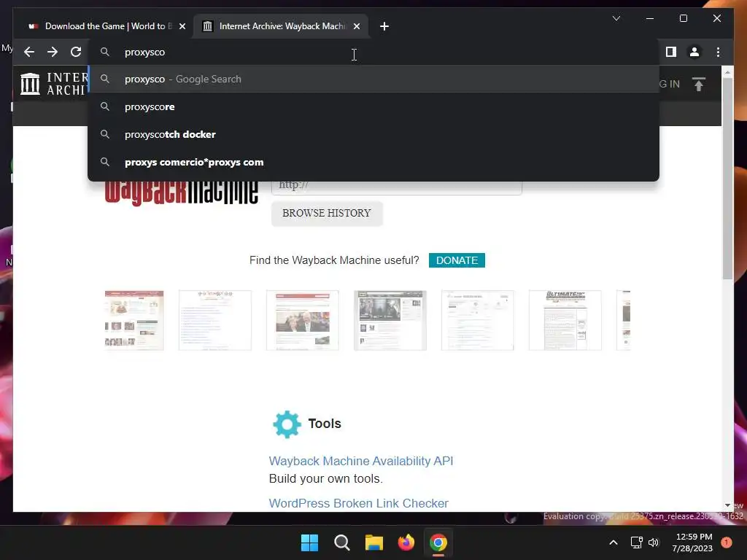This screenshot has height=560, width=747.
Task: Open the notification bell badge
Action: click(726, 542)
